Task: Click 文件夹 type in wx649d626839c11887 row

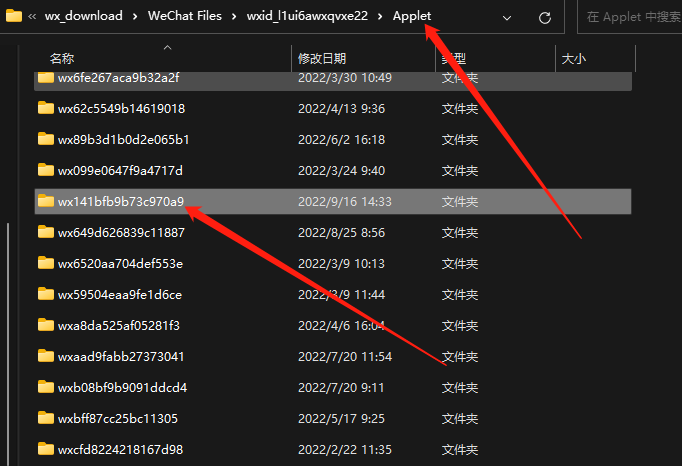Action: (x=460, y=233)
